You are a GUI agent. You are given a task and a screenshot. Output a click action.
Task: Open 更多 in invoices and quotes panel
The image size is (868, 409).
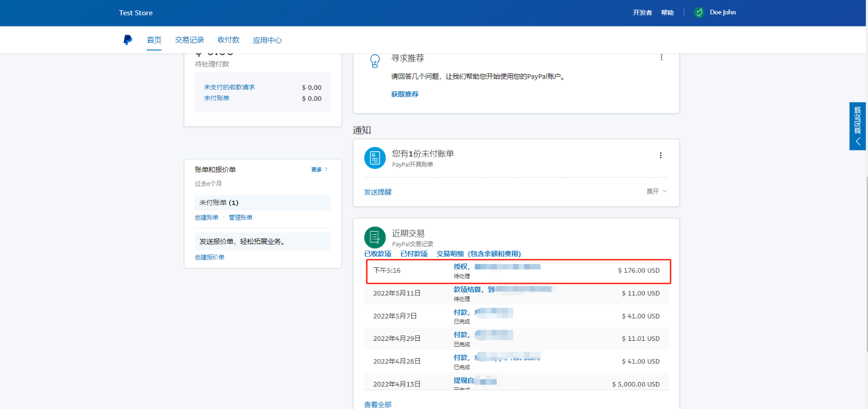tap(319, 170)
